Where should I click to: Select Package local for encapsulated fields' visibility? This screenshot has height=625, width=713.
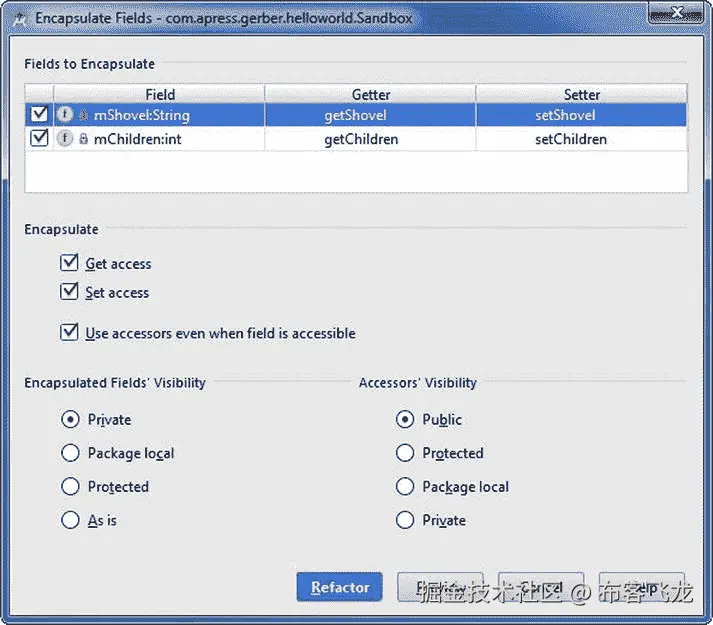(x=70, y=453)
